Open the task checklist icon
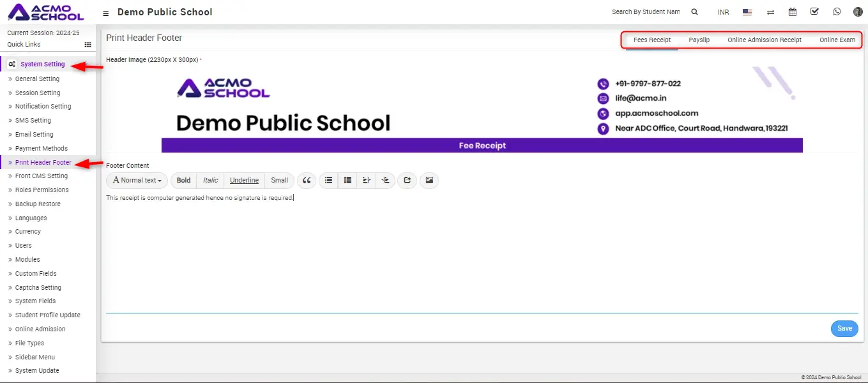 click(x=814, y=12)
